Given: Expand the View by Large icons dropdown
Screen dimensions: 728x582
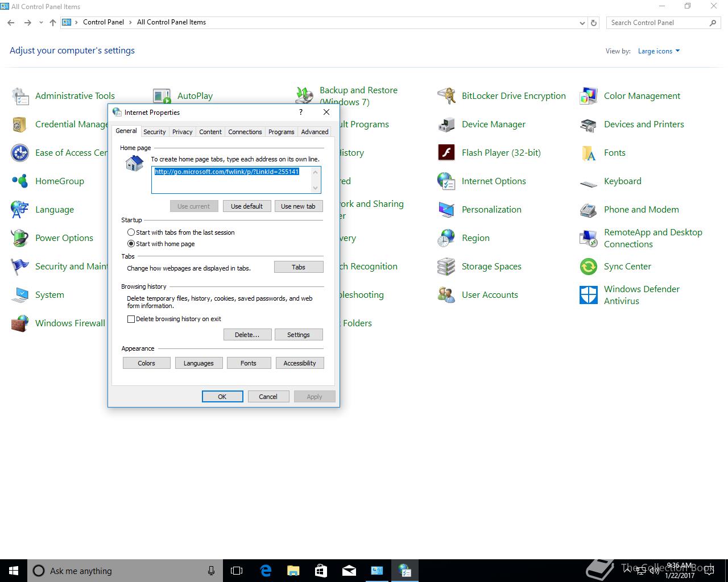Looking at the screenshot, I should pos(659,51).
